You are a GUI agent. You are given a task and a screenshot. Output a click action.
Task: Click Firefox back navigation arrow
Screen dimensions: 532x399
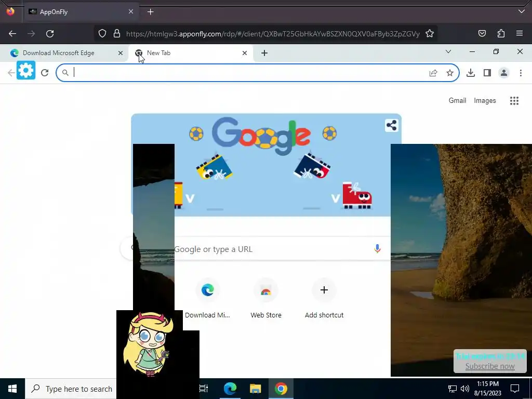pos(12,34)
